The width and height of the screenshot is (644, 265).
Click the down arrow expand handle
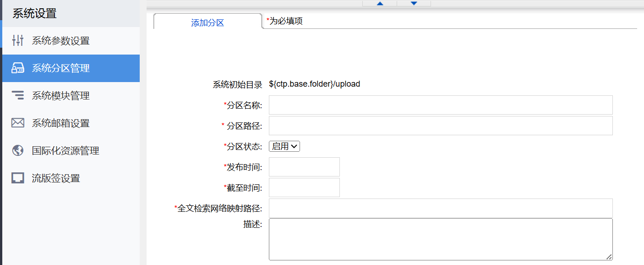coord(414,3)
